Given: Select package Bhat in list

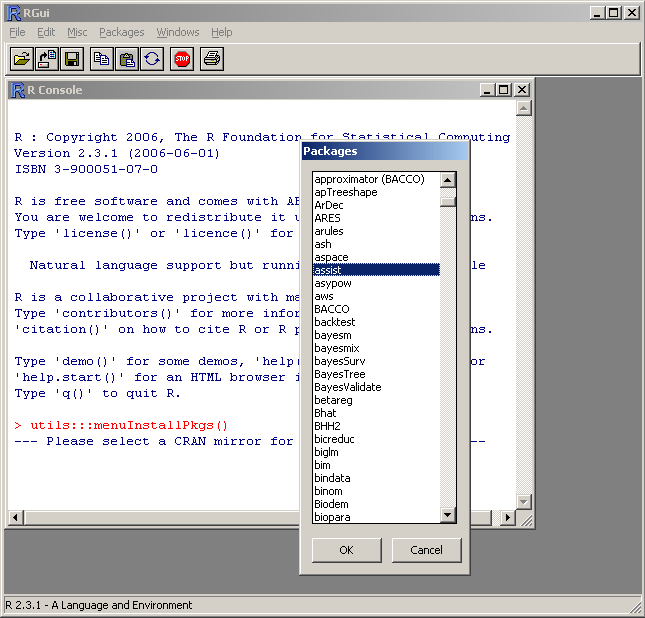Looking at the screenshot, I should pyautogui.click(x=376, y=414).
